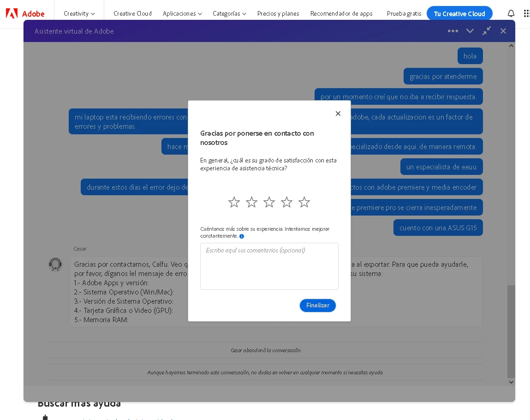This screenshot has width=530, height=420.
Task: Focus the optional comments text box
Action: tap(269, 266)
